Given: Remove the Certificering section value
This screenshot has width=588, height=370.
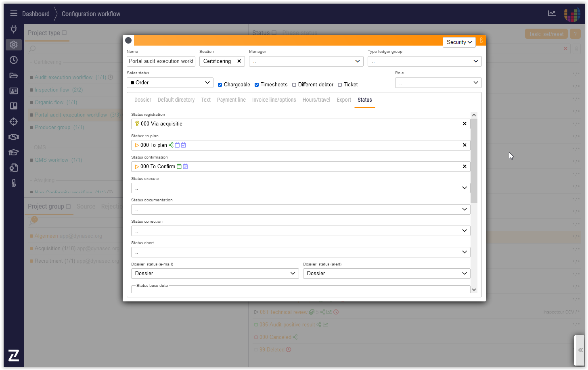Looking at the screenshot, I should (x=239, y=61).
